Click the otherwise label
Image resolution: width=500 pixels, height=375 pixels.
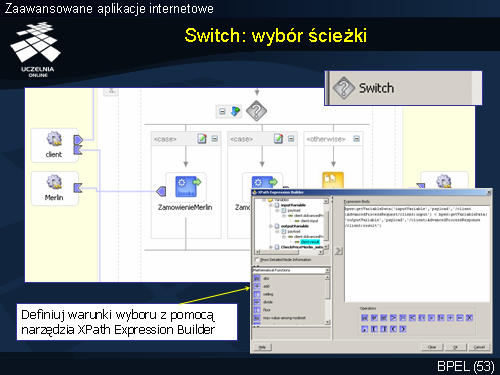click(326, 139)
